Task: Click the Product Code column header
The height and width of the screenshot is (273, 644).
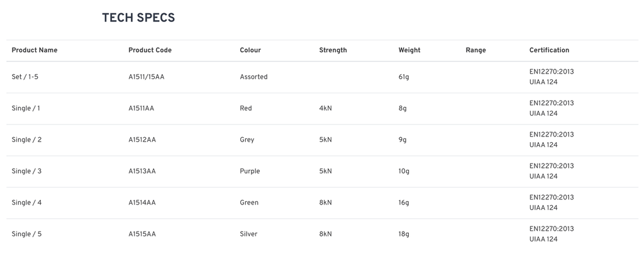Action: [x=150, y=50]
